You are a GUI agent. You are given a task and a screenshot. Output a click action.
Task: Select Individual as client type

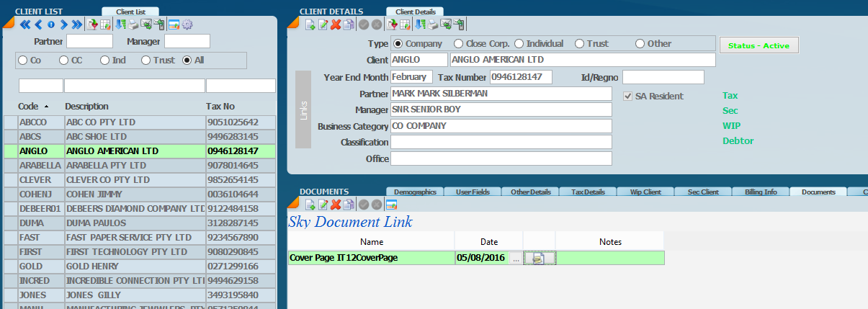pyautogui.click(x=519, y=44)
